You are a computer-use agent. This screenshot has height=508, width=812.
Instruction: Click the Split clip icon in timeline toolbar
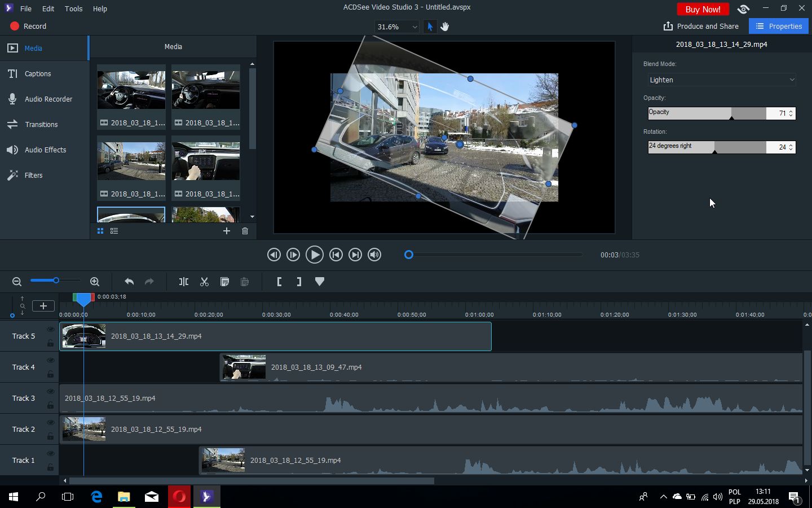(184, 282)
